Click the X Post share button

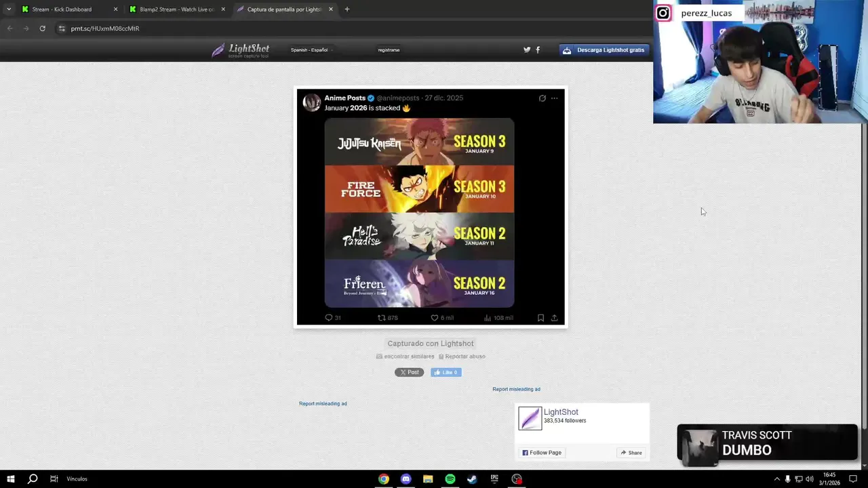(x=409, y=372)
